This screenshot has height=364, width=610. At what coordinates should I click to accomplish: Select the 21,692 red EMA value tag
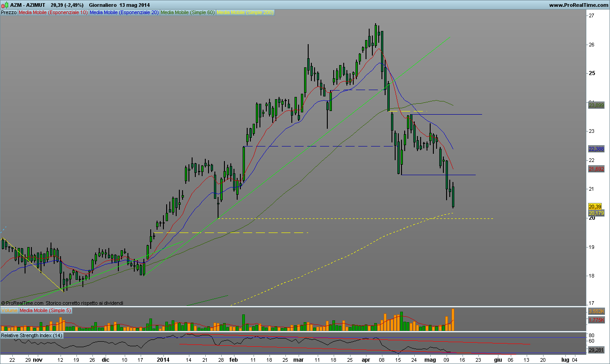596,169
